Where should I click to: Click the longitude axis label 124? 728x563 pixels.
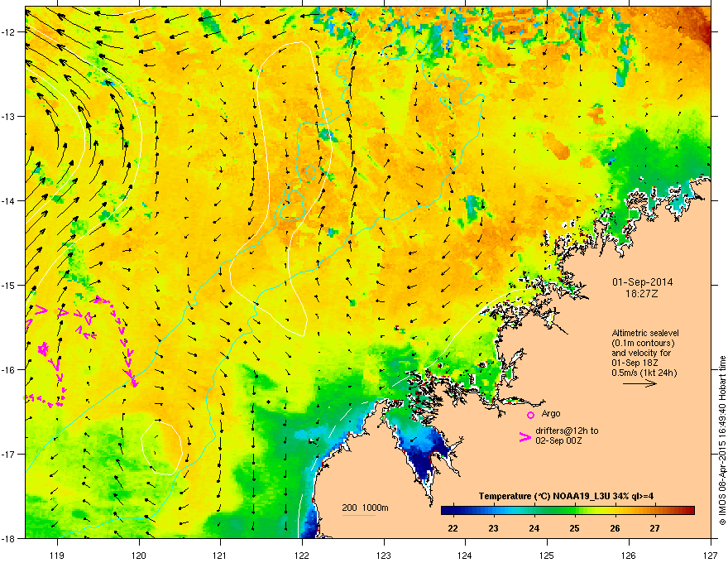click(465, 555)
